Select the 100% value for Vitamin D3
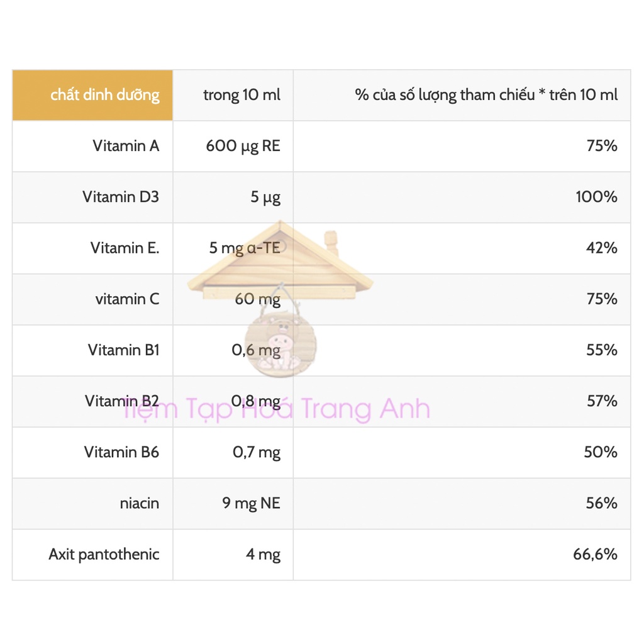 point(596,197)
